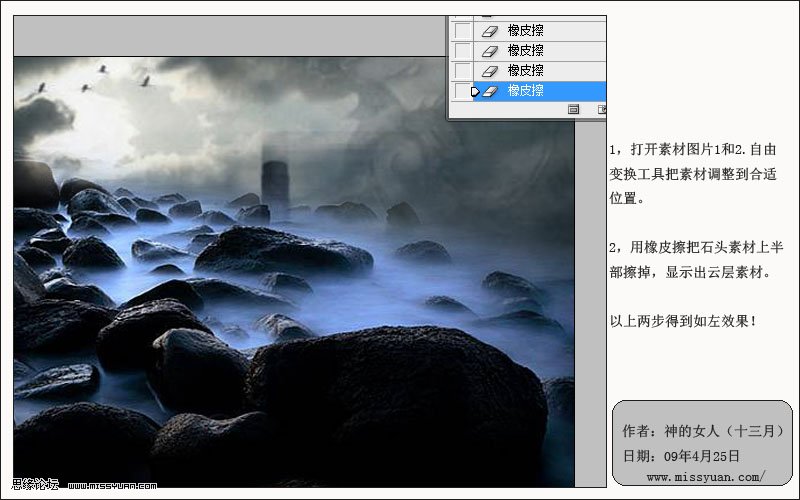This screenshot has height=500, width=800.
Task: Click the date text 日期：09年4月25日
Action: click(x=681, y=456)
